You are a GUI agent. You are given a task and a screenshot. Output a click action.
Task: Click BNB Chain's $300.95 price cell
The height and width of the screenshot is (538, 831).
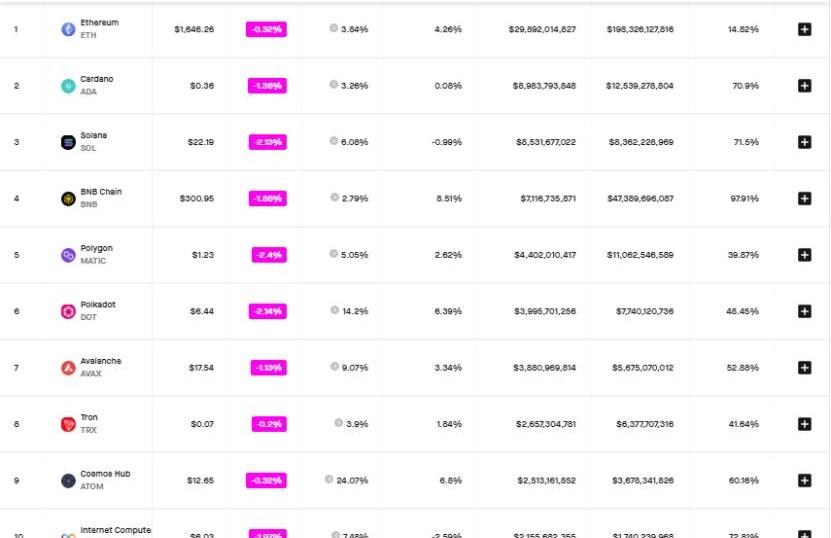tap(197, 199)
